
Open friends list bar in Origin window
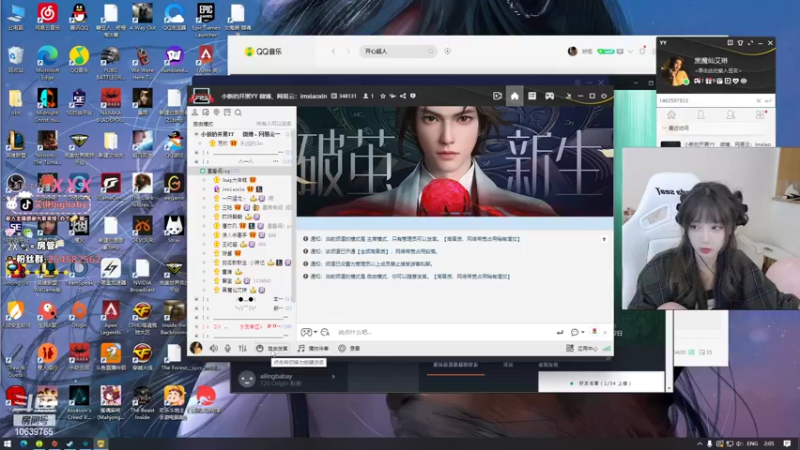point(602,383)
